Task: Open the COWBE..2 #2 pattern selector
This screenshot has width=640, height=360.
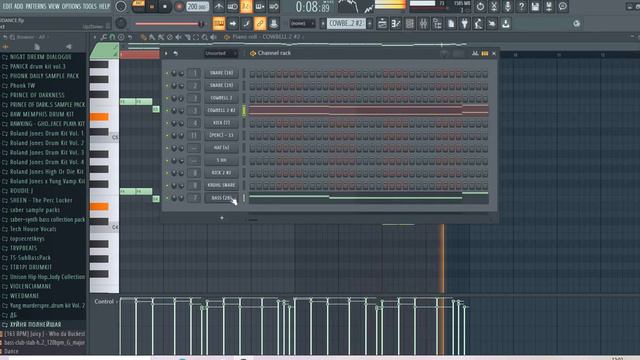Action: (x=346, y=24)
